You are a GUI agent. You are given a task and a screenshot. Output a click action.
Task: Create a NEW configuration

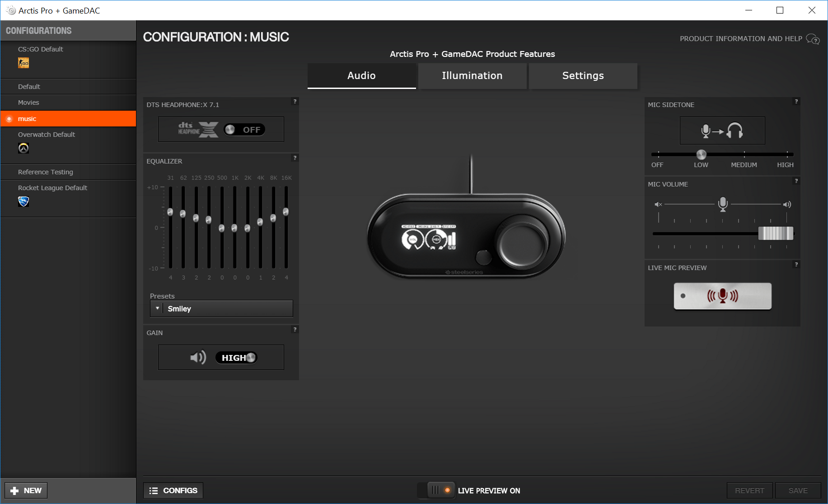(26, 490)
